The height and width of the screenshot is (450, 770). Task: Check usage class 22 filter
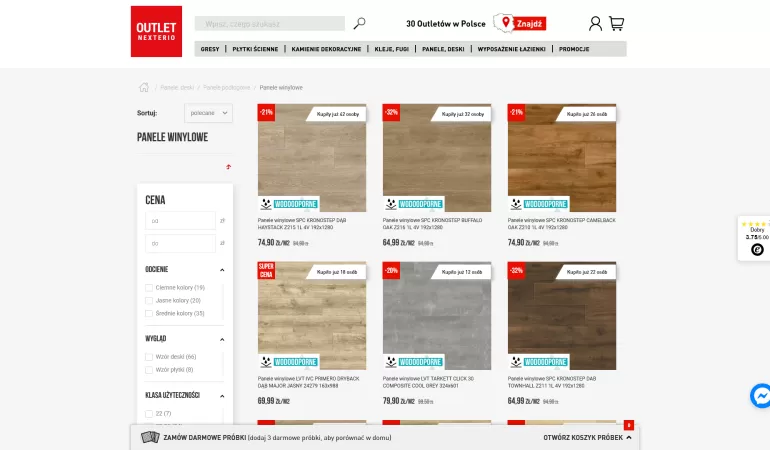[x=149, y=414]
